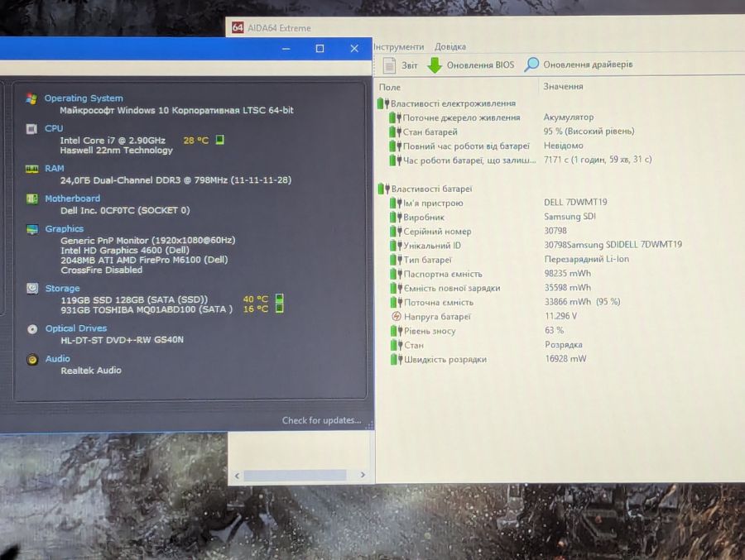This screenshot has width=745, height=560.
Task: Open the Graphics section link
Action: (64, 229)
